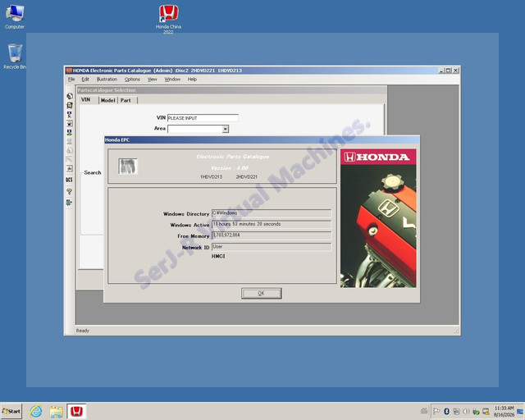The image size is (525, 420).
Task: Click the DCS toolbar icon
Action: 69,180
